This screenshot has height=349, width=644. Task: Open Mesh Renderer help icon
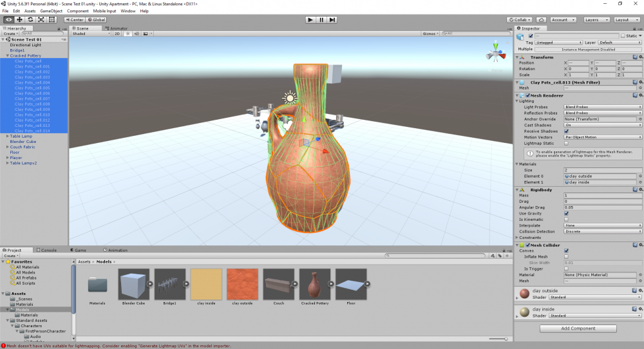[x=635, y=95]
